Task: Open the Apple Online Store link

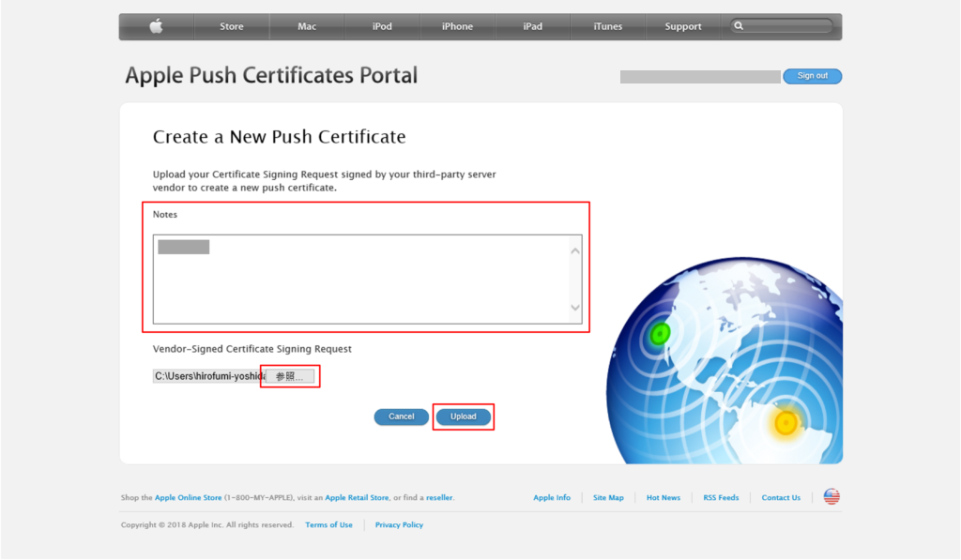Action: (x=188, y=498)
